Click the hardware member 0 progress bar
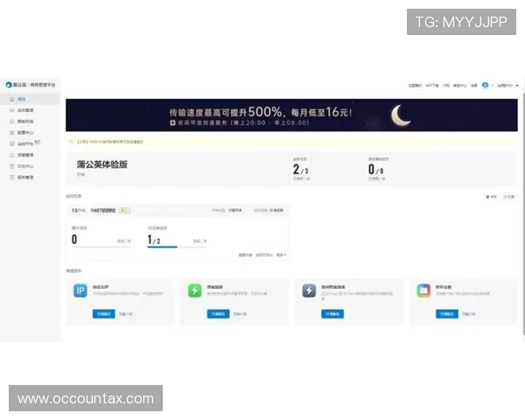 101,247
